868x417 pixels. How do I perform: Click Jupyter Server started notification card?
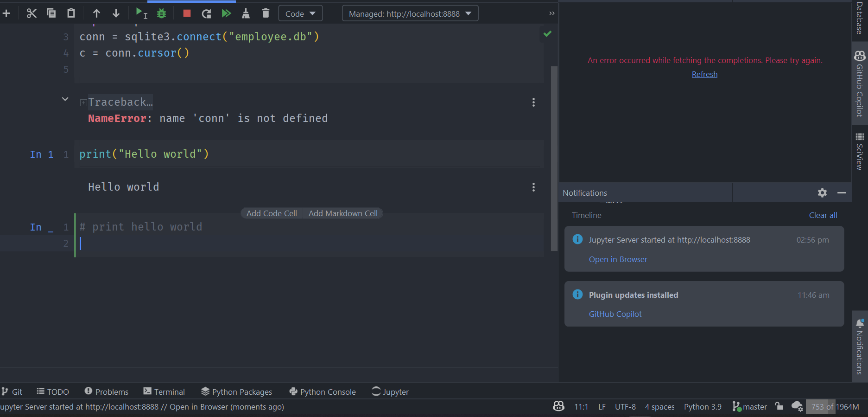[704, 249]
